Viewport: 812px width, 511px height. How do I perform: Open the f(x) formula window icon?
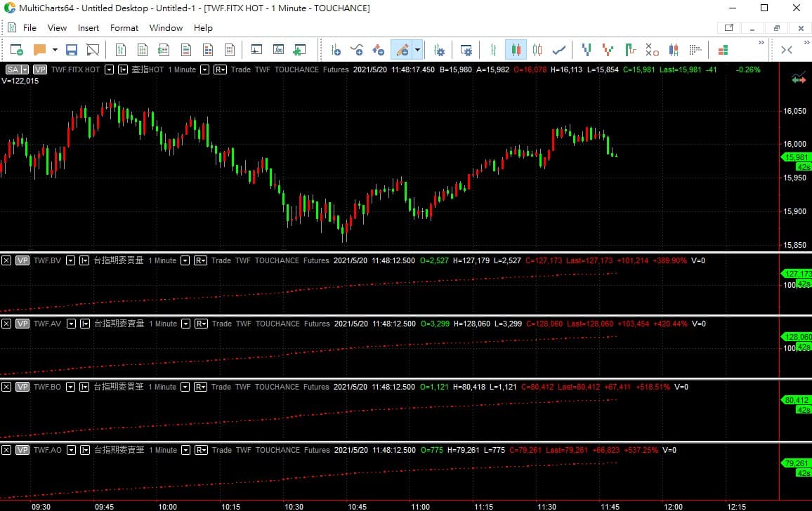tap(278, 50)
